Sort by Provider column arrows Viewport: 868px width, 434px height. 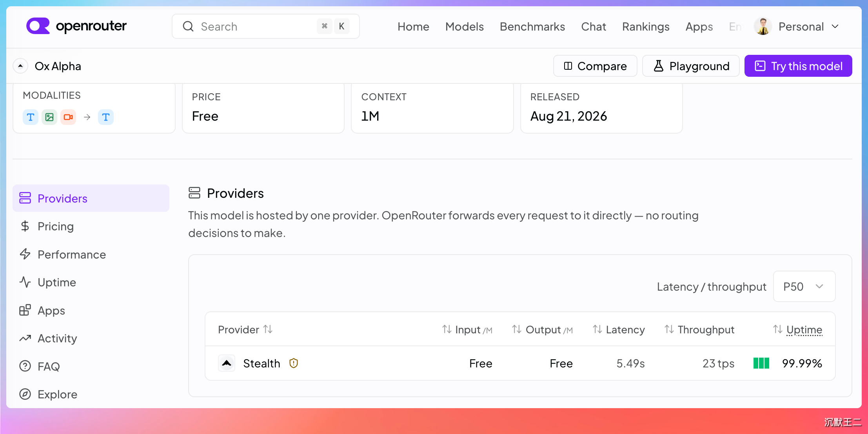[268, 329]
